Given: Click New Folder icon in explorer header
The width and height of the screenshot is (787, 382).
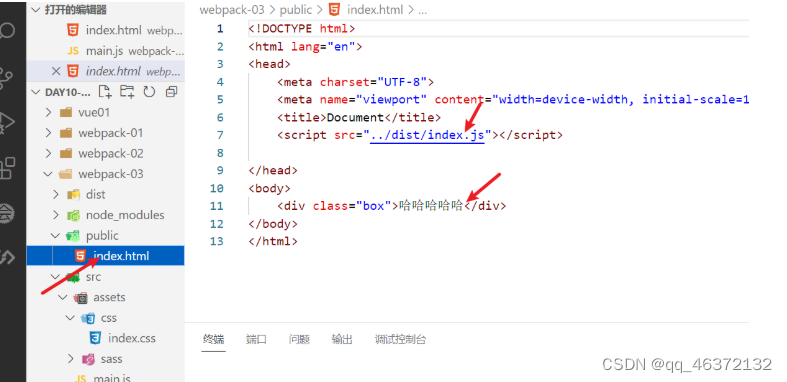Looking at the screenshot, I should (127, 92).
